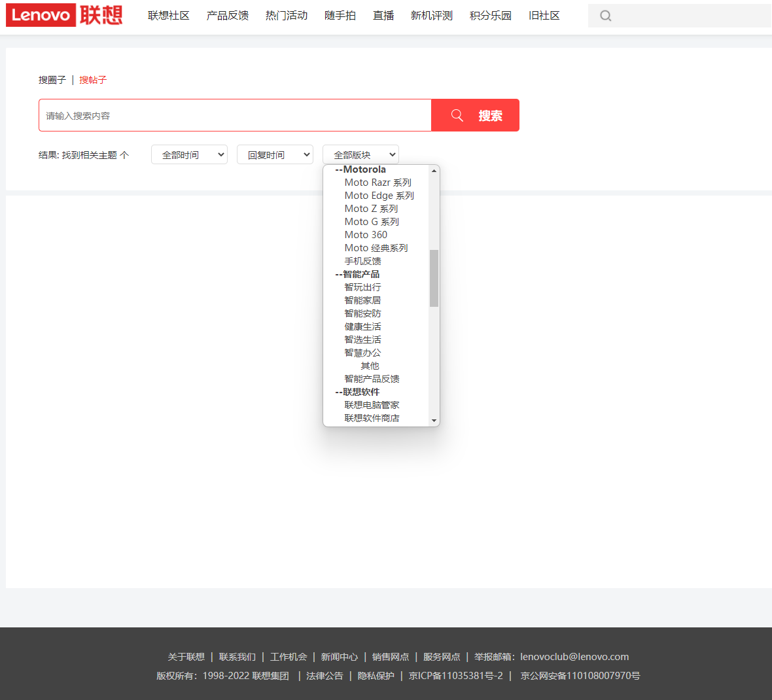Select Moto 360 option

click(366, 235)
